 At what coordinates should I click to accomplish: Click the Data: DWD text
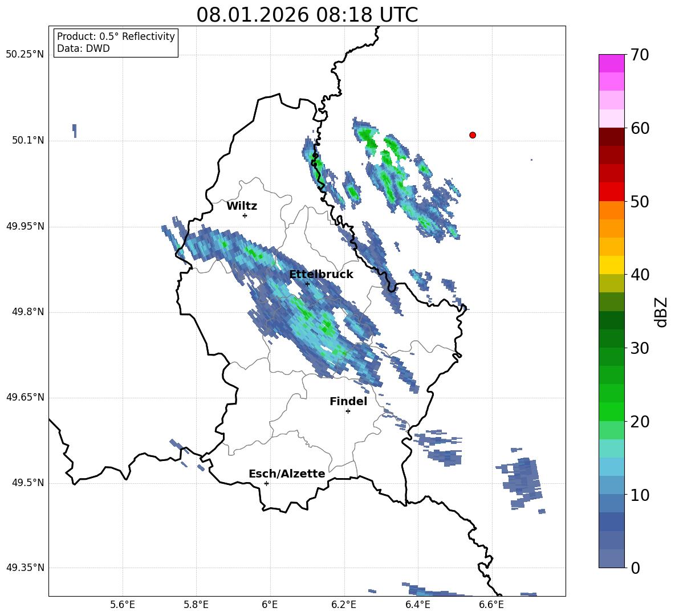(x=83, y=48)
